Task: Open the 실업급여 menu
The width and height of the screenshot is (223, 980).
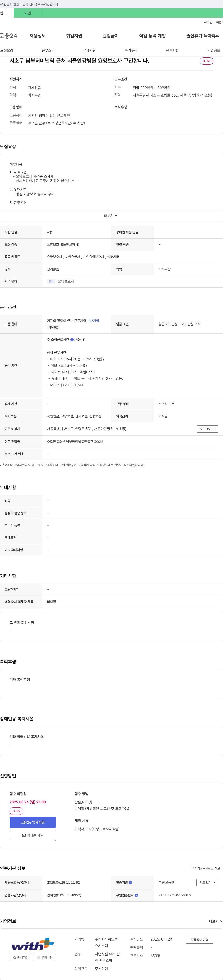Action: tap(111, 36)
